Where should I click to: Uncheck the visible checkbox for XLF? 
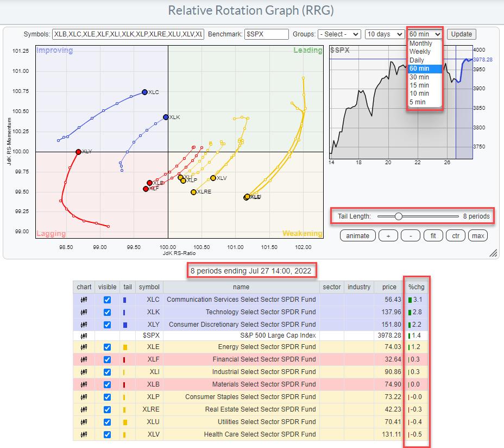point(107,359)
